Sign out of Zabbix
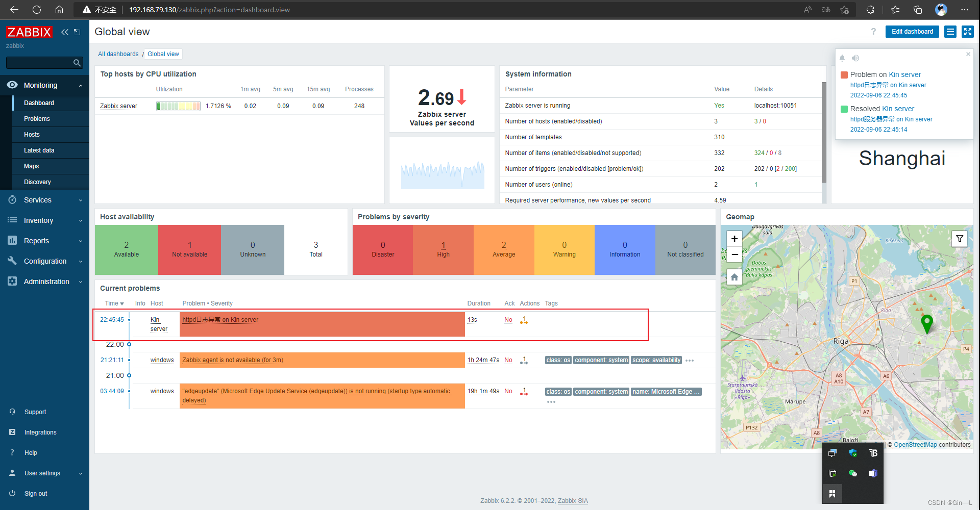The height and width of the screenshot is (510, 980). point(36,494)
